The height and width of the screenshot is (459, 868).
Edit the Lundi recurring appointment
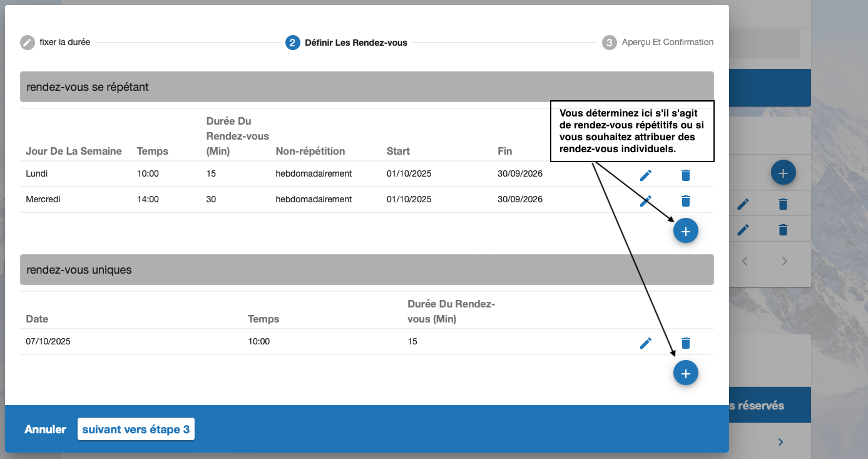[x=646, y=175]
